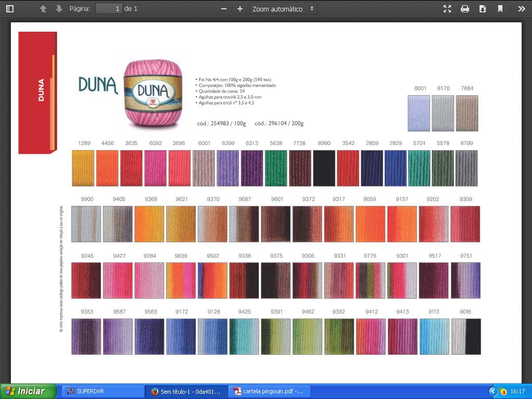Switch to Firefox Sem título-1 taskbar window
Viewport: 532px width, 399px height.
click(185, 391)
